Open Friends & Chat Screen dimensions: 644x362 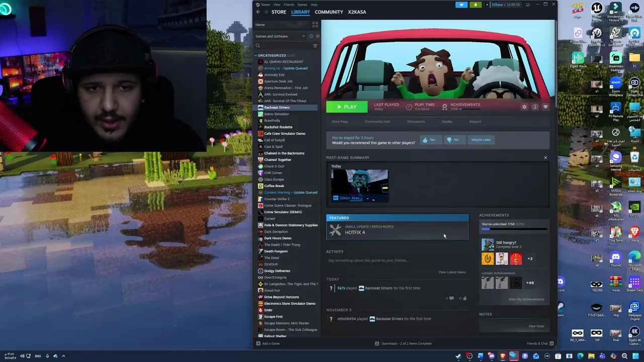coord(540,343)
